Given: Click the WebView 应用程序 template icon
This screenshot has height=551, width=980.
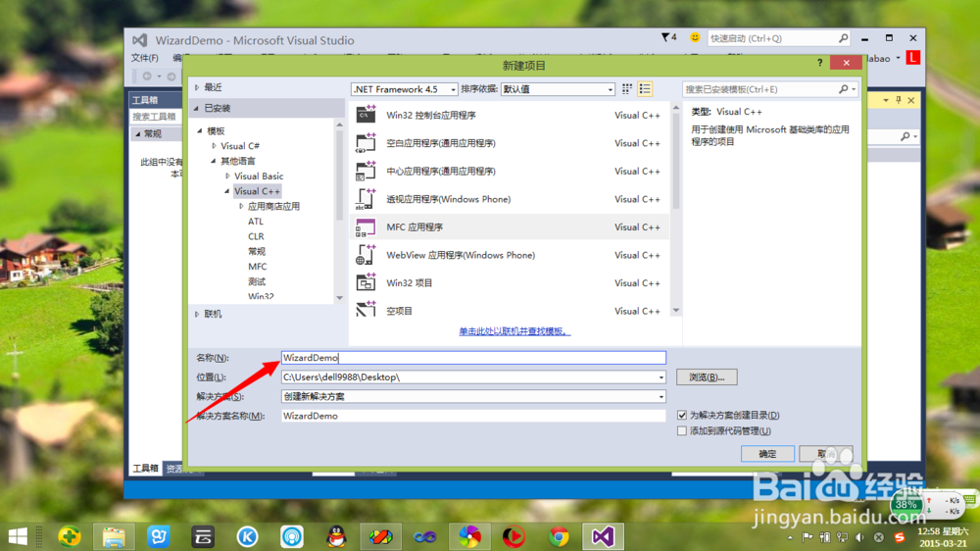Looking at the screenshot, I should 366,255.
